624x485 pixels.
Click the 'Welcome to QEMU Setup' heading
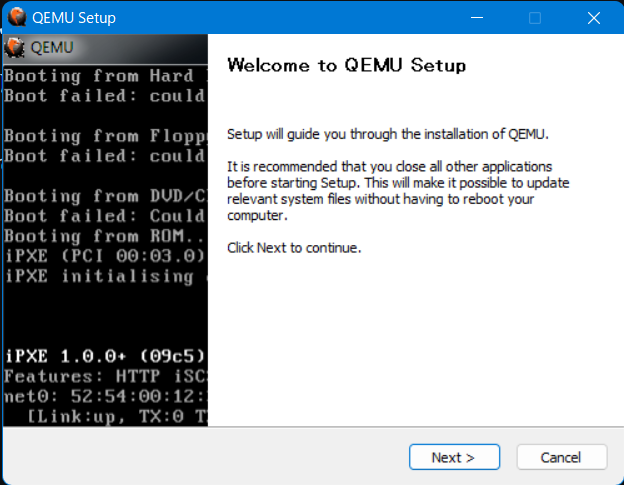(x=346, y=66)
